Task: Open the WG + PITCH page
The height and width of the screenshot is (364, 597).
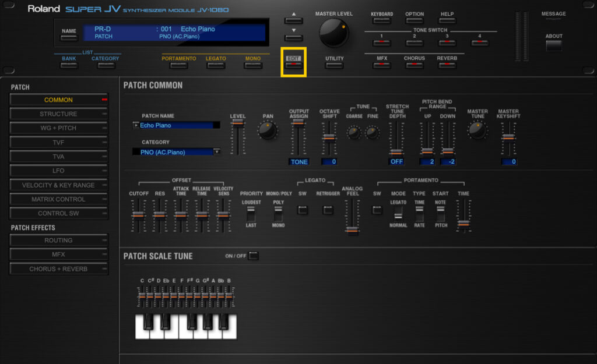Action: point(59,128)
